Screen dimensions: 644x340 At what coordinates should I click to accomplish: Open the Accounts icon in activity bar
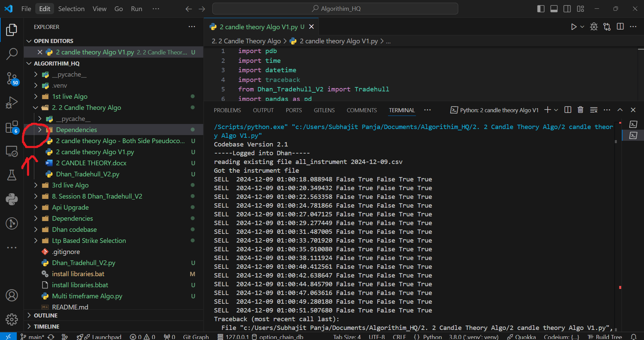pyautogui.click(x=12, y=295)
